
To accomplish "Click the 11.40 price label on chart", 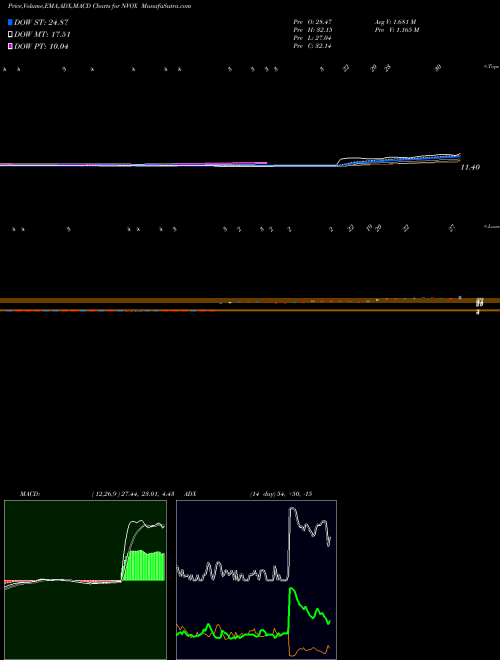I will 470,167.
